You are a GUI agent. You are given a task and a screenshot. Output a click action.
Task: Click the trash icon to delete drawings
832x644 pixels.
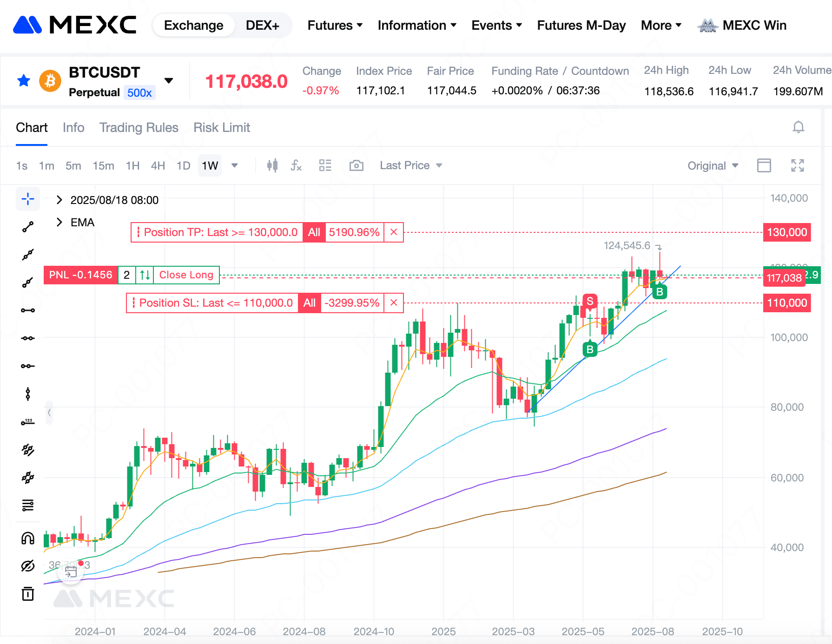point(28,594)
